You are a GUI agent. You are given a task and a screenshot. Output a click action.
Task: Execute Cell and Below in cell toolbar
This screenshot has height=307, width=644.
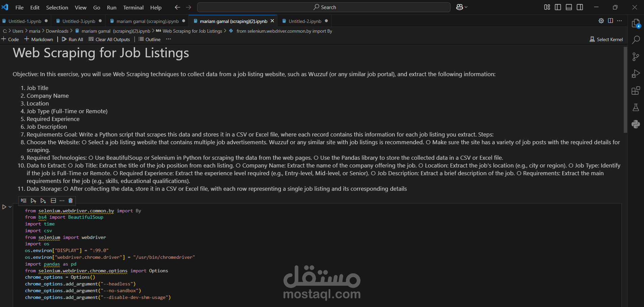click(x=43, y=201)
